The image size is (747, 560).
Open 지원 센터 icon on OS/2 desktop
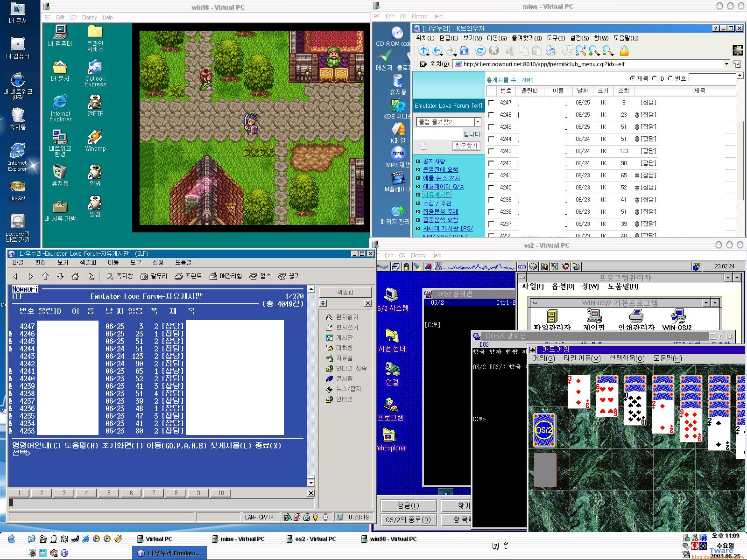[x=392, y=340]
